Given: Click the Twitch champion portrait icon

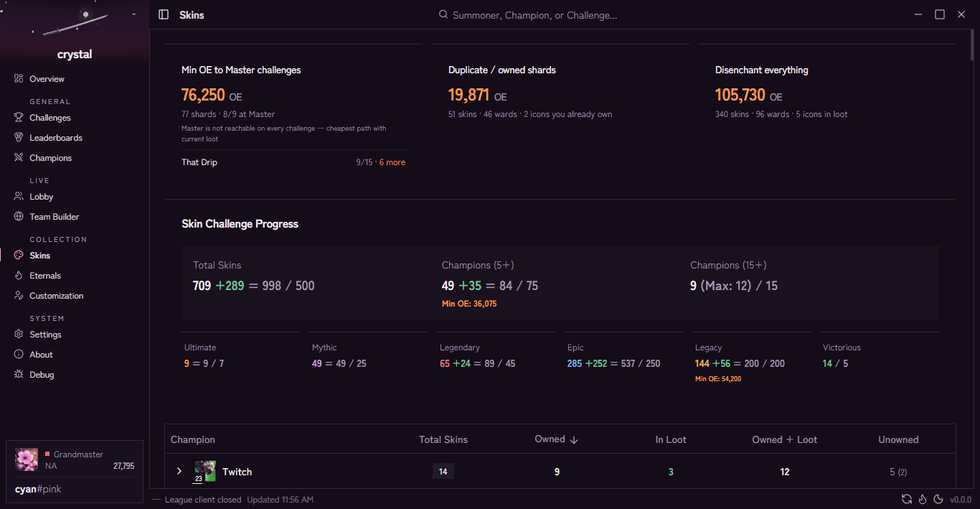Looking at the screenshot, I should click(205, 472).
